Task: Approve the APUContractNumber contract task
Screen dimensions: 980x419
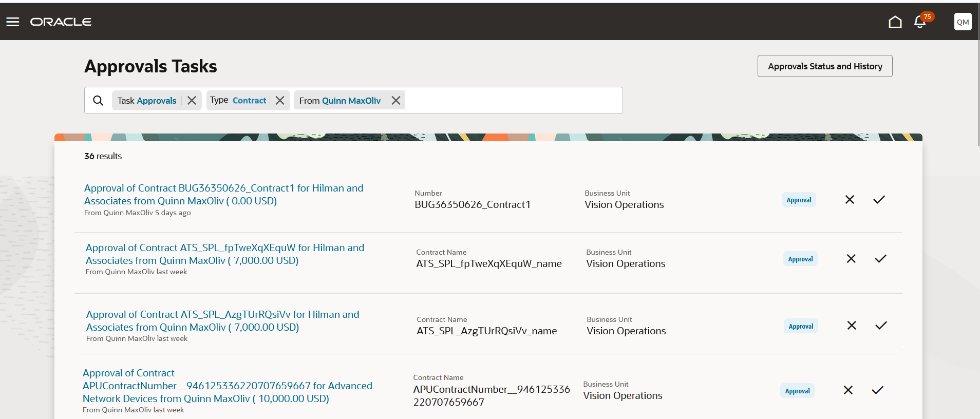Action: (x=877, y=390)
